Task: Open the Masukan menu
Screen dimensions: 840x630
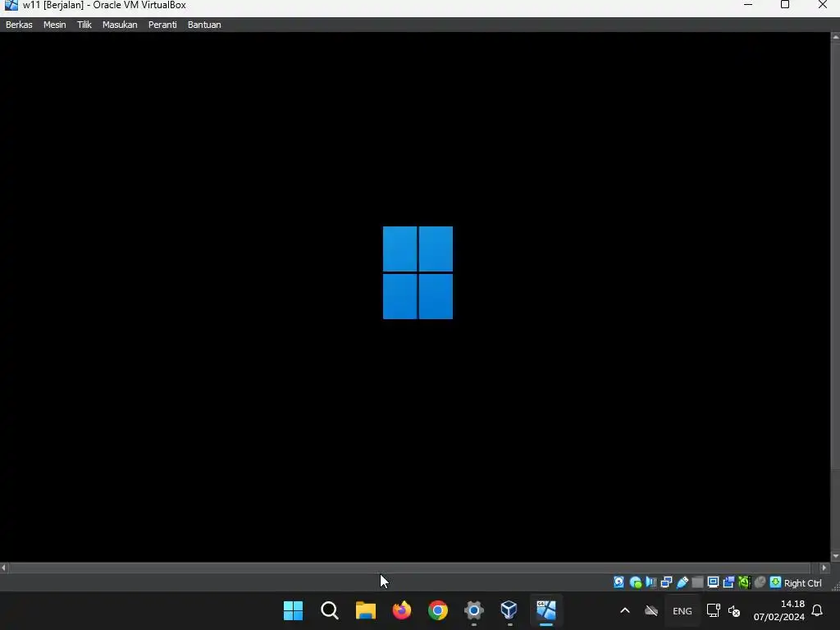Action: 120,25
